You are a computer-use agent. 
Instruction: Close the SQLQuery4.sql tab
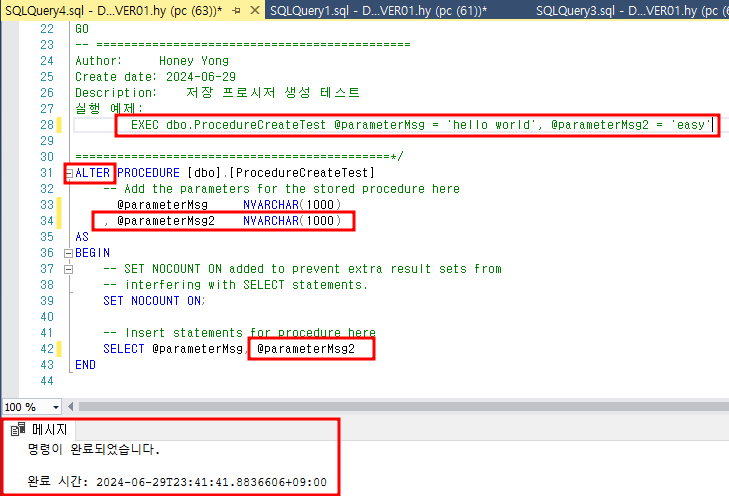click(255, 10)
